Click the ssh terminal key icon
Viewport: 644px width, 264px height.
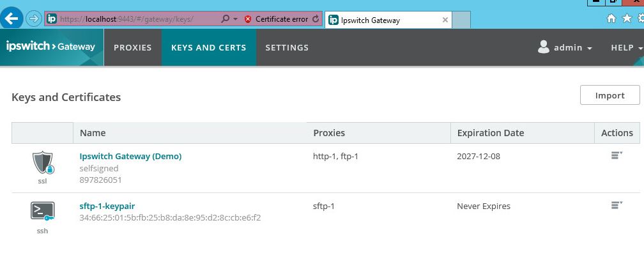[x=42, y=212]
